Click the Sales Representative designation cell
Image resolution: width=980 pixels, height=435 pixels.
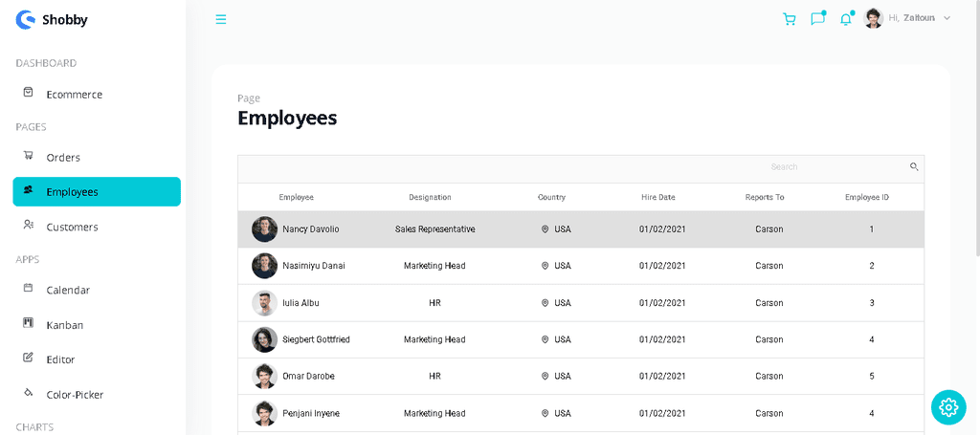pos(435,229)
